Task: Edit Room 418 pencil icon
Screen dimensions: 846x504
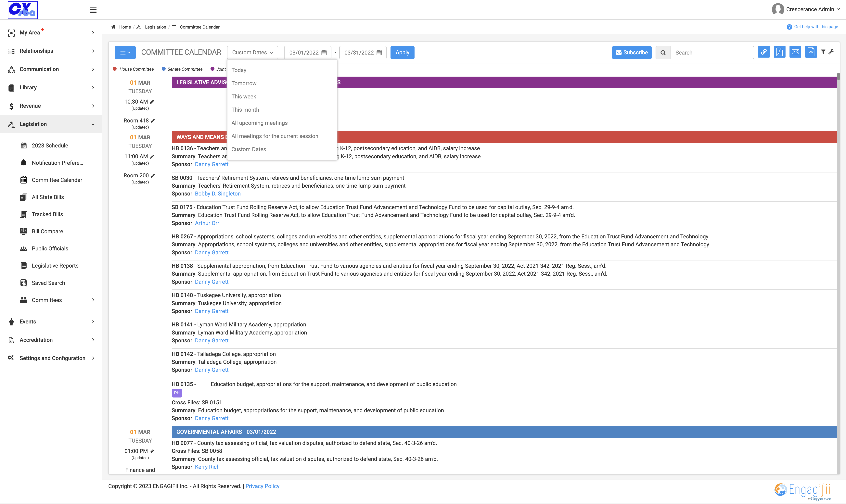Action: coord(153,121)
